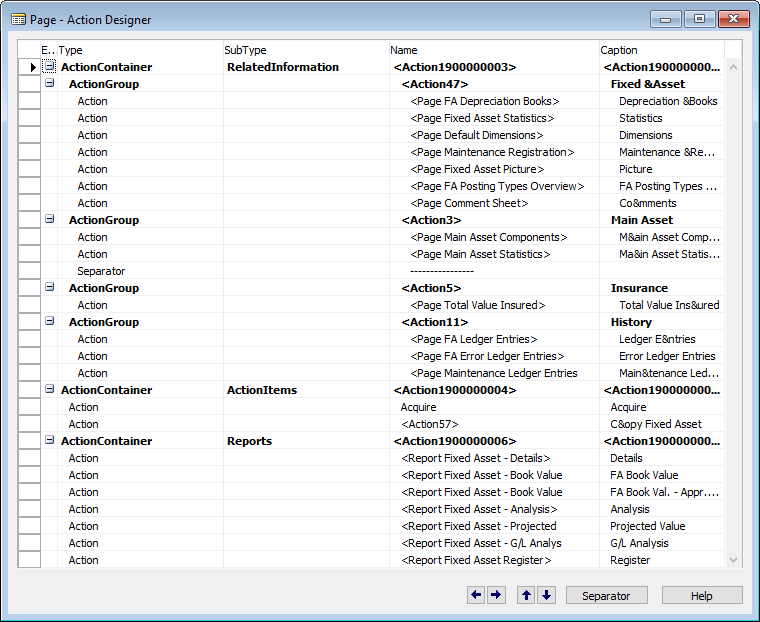Select the <Report Fixed Asset - Details> cell
The height and width of the screenshot is (622, 760).
tap(494, 458)
